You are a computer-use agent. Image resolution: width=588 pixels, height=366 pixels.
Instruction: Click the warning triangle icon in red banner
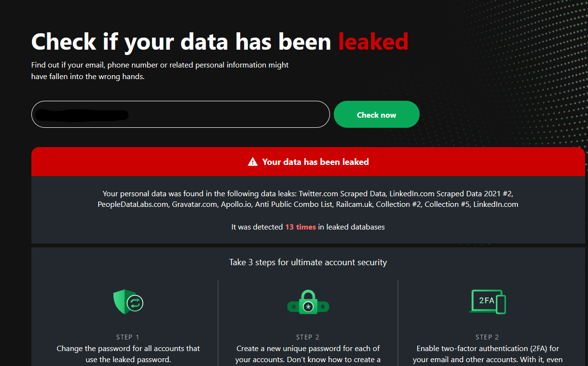(x=253, y=162)
